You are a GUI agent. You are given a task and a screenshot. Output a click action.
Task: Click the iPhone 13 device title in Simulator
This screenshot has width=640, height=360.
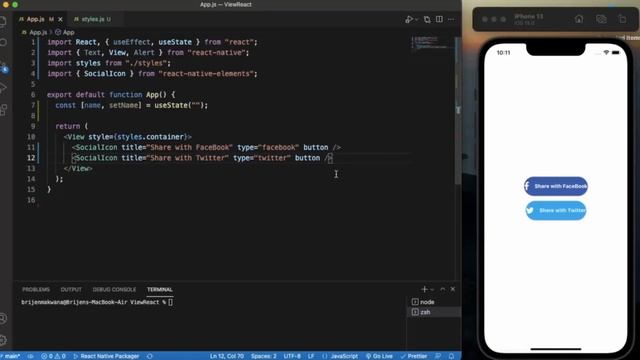(x=528, y=17)
